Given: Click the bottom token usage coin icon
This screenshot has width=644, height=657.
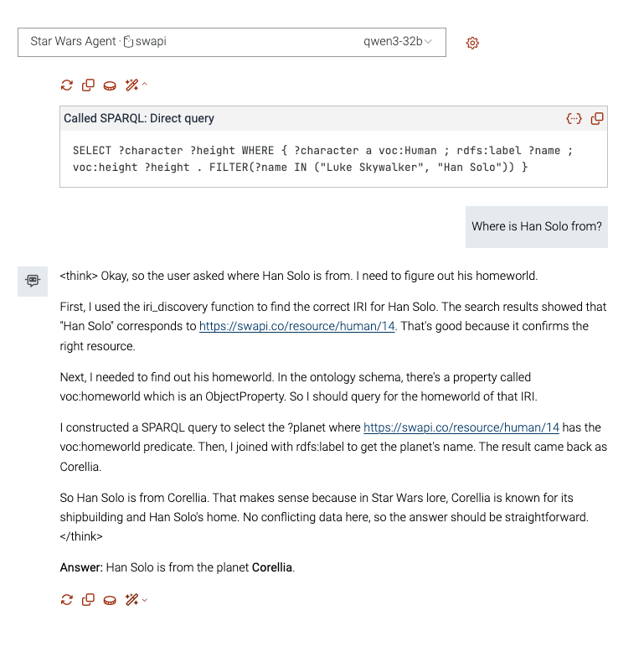Looking at the screenshot, I should [x=110, y=600].
